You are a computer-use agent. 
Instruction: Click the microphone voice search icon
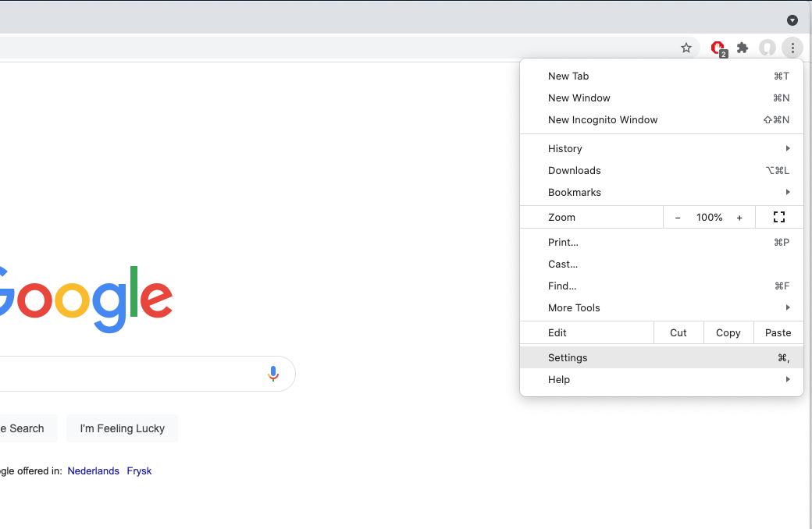273,374
